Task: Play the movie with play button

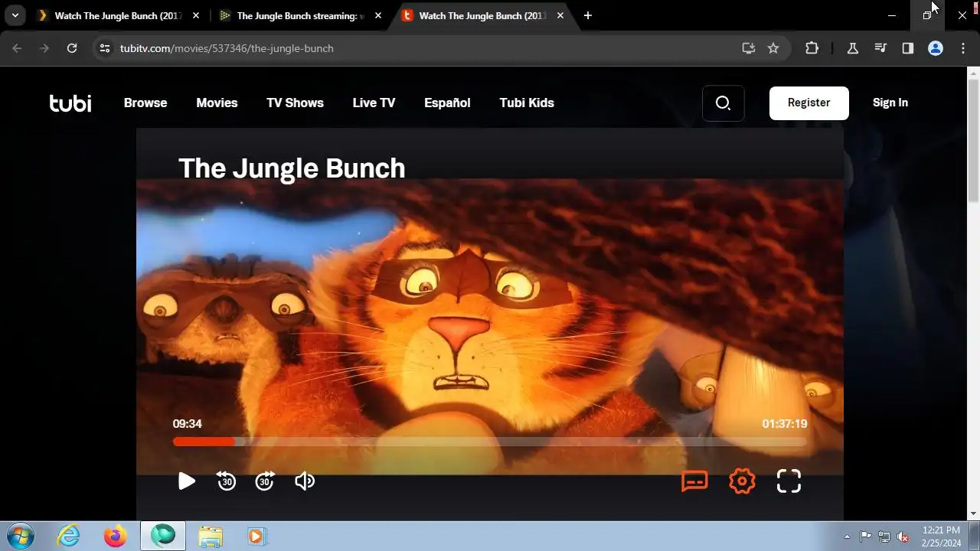Action: click(x=187, y=481)
